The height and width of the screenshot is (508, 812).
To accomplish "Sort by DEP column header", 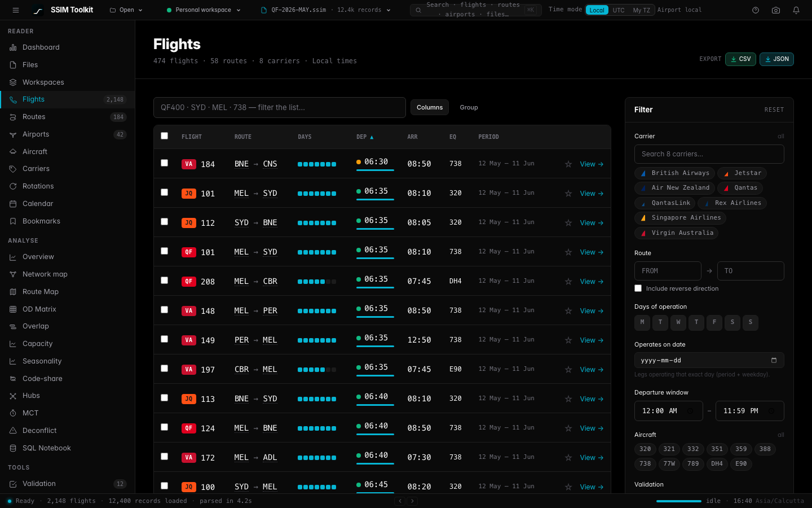I will pos(365,137).
